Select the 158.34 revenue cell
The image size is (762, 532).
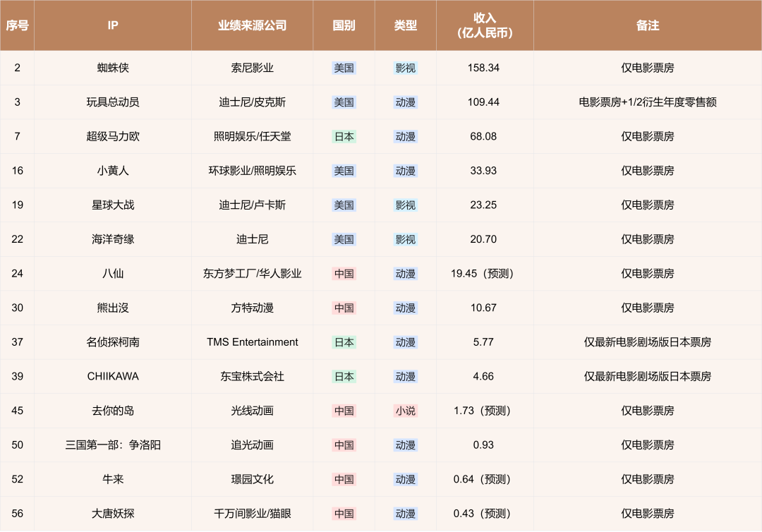pyautogui.click(x=483, y=68)
